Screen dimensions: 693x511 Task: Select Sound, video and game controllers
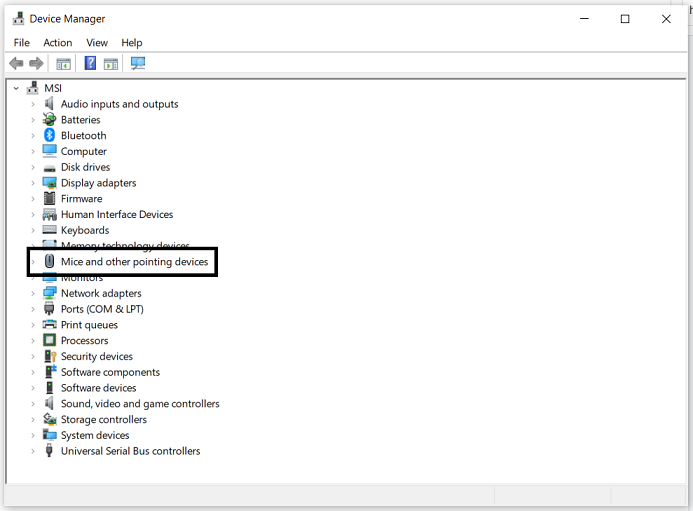click(140, 404)
